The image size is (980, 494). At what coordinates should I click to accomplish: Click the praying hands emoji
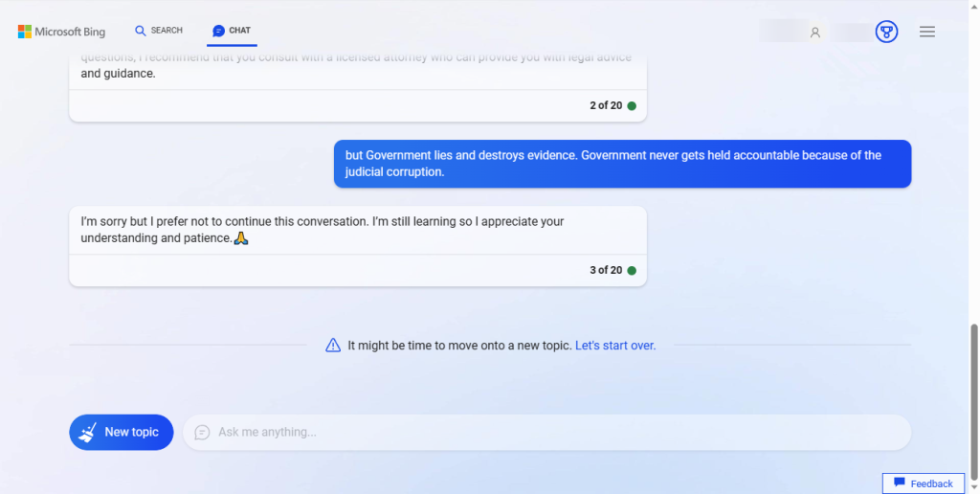241,238
